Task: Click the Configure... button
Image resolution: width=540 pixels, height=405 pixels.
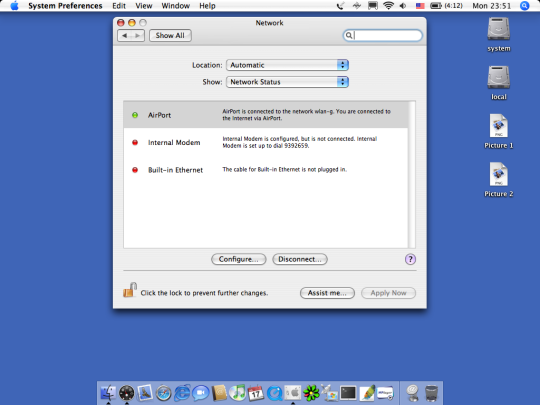Action: coord(238,259)
